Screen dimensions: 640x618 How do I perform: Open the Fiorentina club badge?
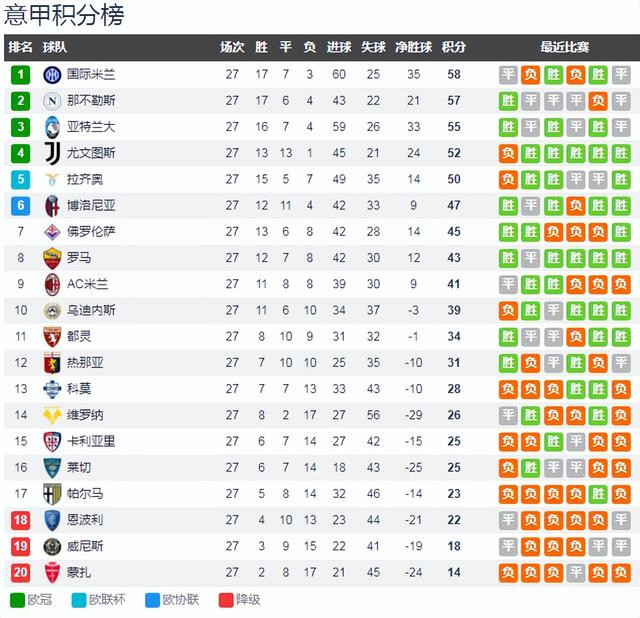52,232
